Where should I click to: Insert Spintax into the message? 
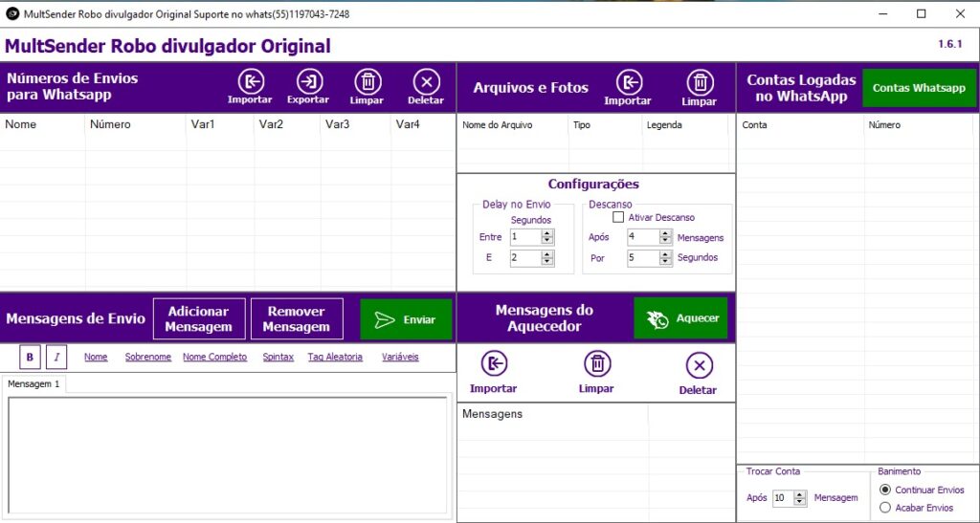click(x=278, y=357)
